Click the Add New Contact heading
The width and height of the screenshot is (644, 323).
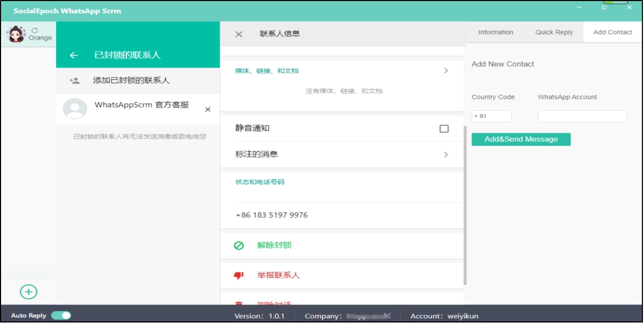click(502, 64)
